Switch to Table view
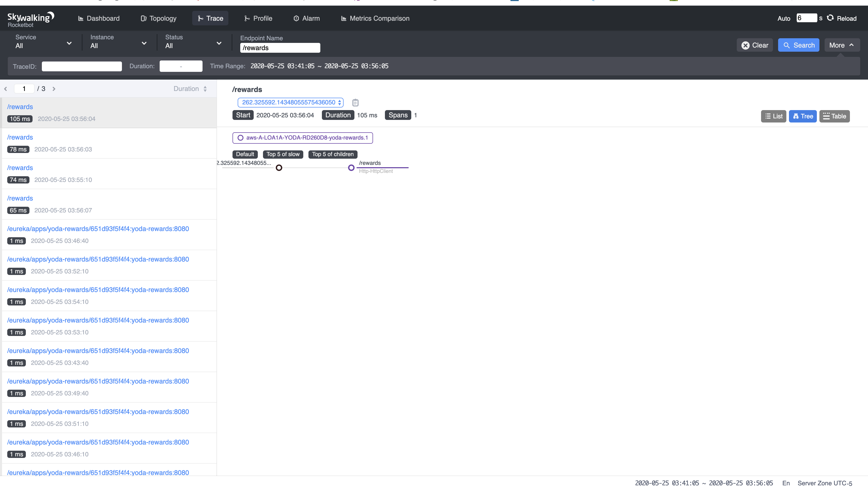This screenshot has width=868, height=491. point(835,116)
